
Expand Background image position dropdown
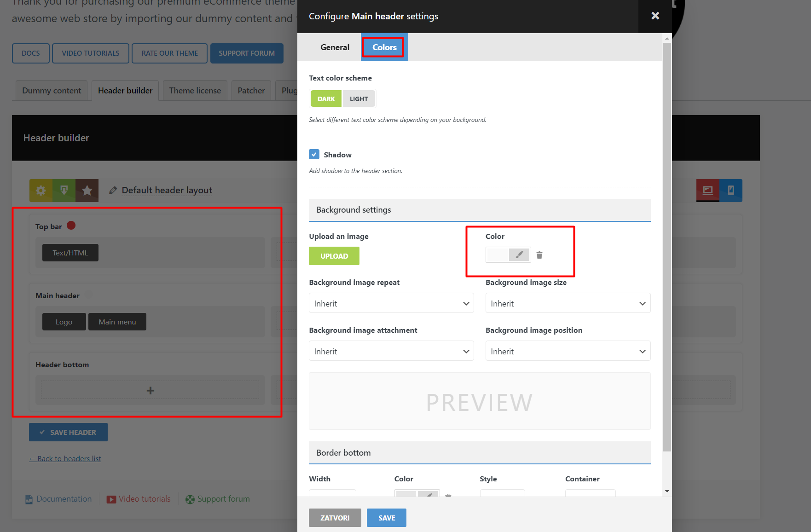(x=568, y=351)
